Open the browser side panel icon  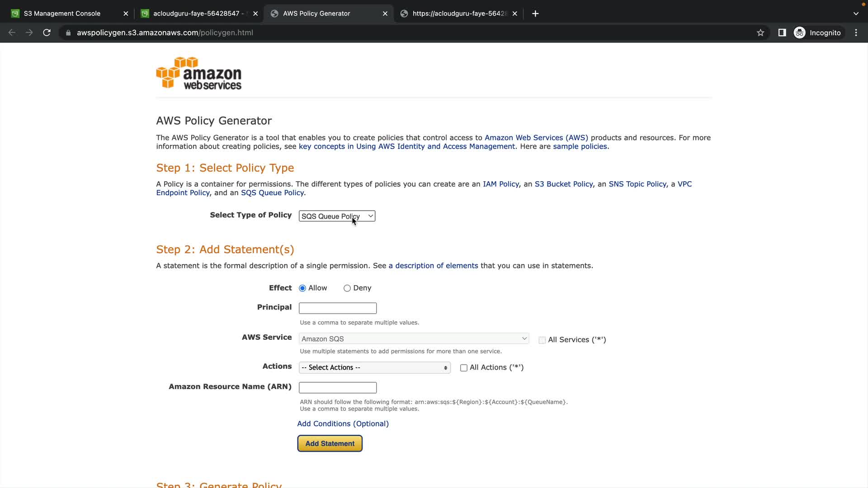782,33
